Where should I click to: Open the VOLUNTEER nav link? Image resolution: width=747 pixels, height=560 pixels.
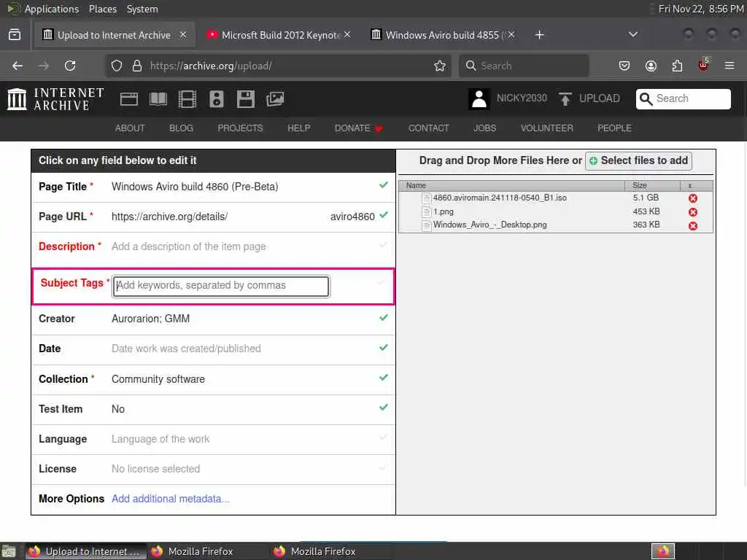[x=546, y=128]
